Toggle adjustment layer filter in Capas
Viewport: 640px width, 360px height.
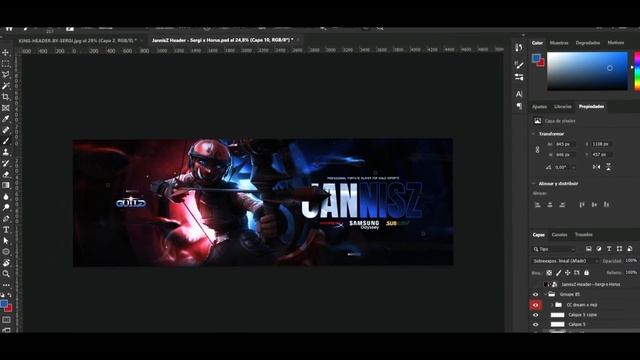click(599, 249)
